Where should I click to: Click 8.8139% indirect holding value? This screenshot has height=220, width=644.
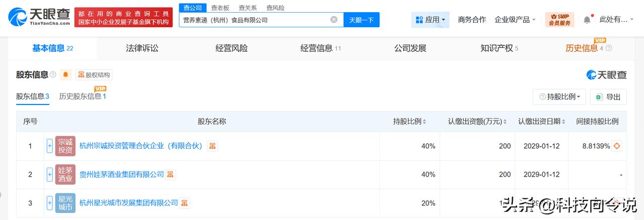click(x=596, y=146)
